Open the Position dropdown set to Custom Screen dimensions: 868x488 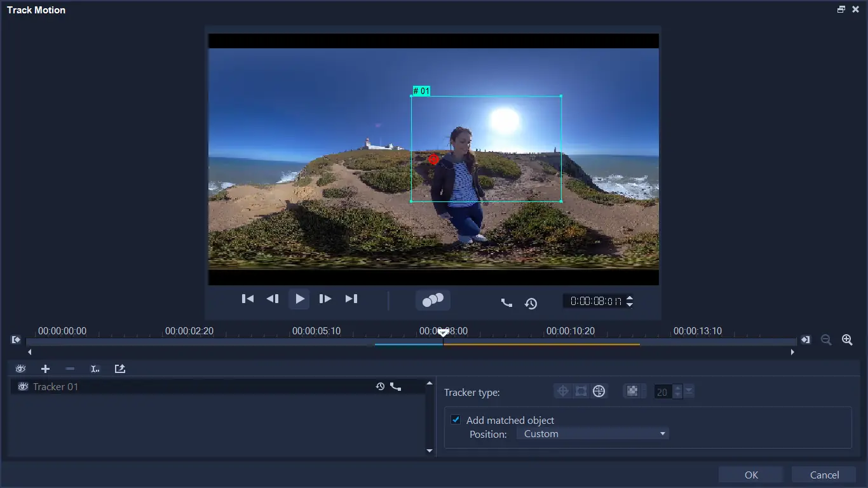click(593, 434)
